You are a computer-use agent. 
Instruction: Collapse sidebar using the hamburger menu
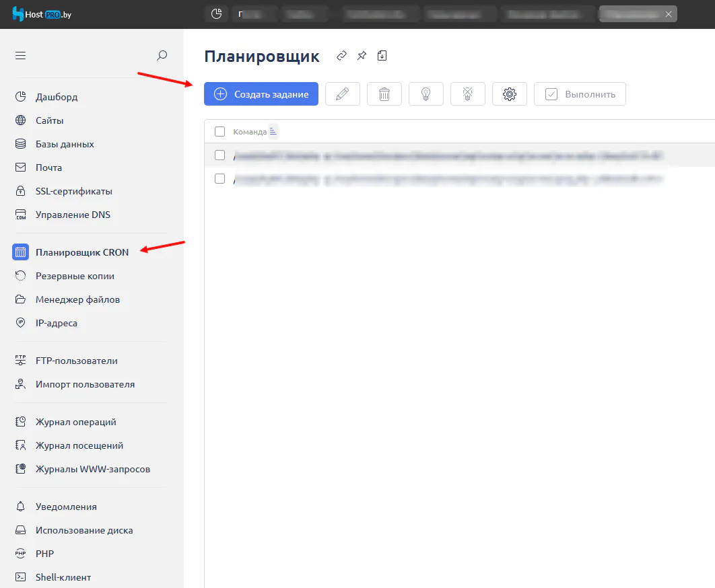(x=20, y=56)
